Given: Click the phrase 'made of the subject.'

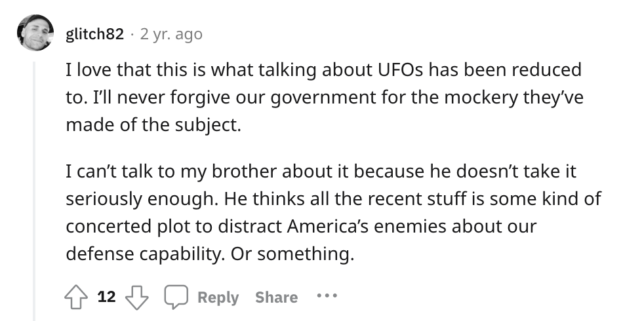Looking at the screenshot, I should tap(154, 124).
